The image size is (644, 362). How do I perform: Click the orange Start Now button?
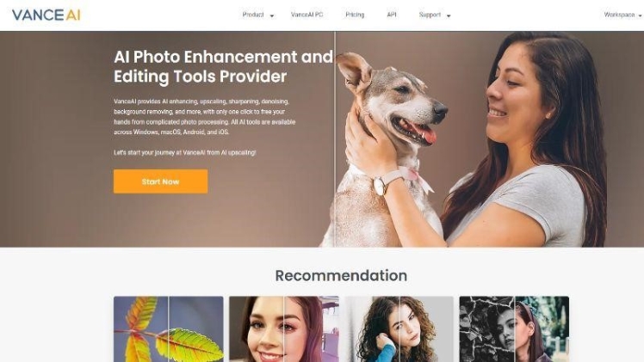point(161,181)
